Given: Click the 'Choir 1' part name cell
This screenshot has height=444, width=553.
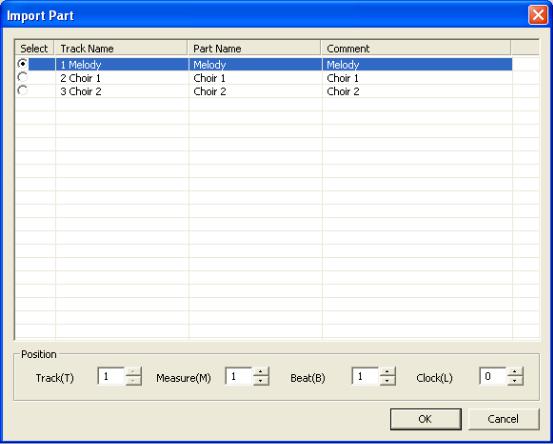Looking at the screenshot, I should [x=255, y=78].
